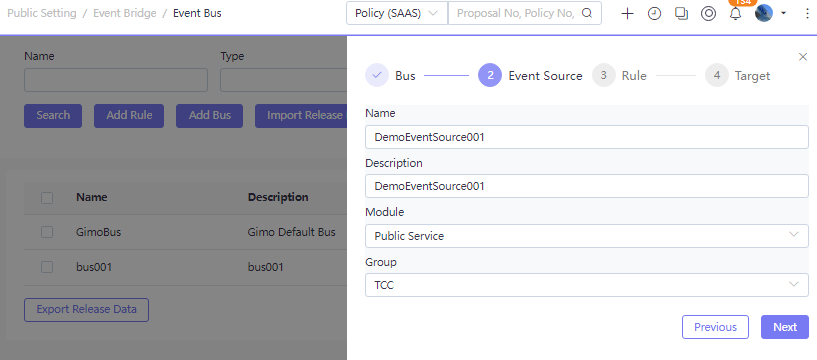Click the user avatar picture

pyautogui.click(x=763, y=13)
